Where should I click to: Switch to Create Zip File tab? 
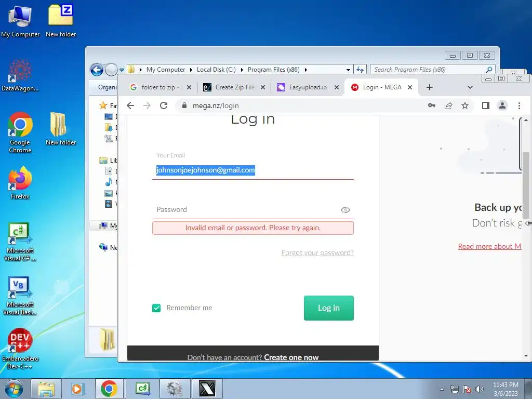coord(234,87)
